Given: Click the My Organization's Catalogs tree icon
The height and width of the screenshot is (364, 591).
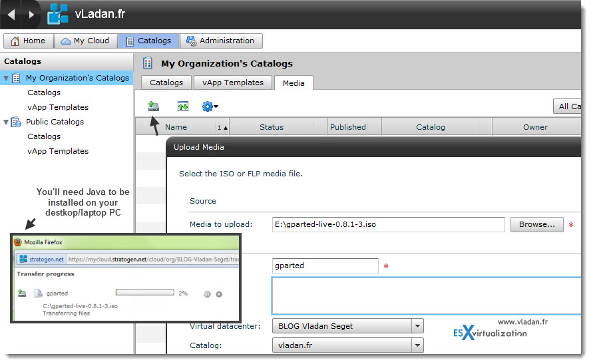Looking at the screenshot, I should pos(16,78).
